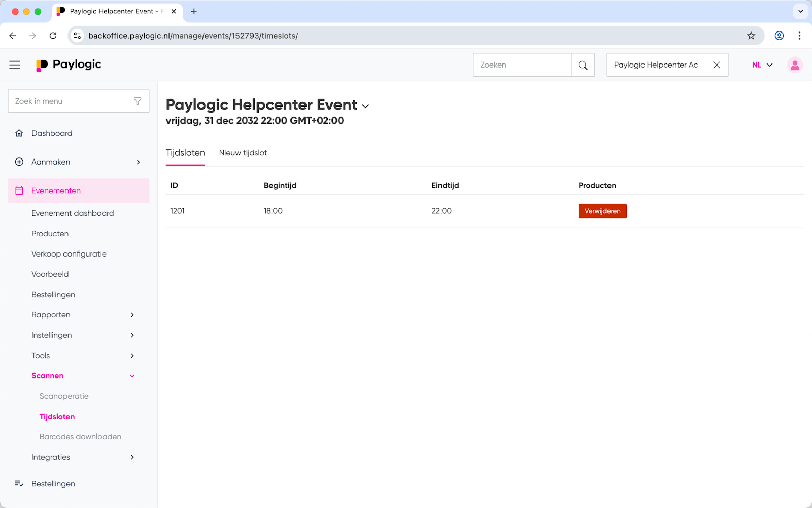
Task: Open Producten menu item
Action: 50,234
